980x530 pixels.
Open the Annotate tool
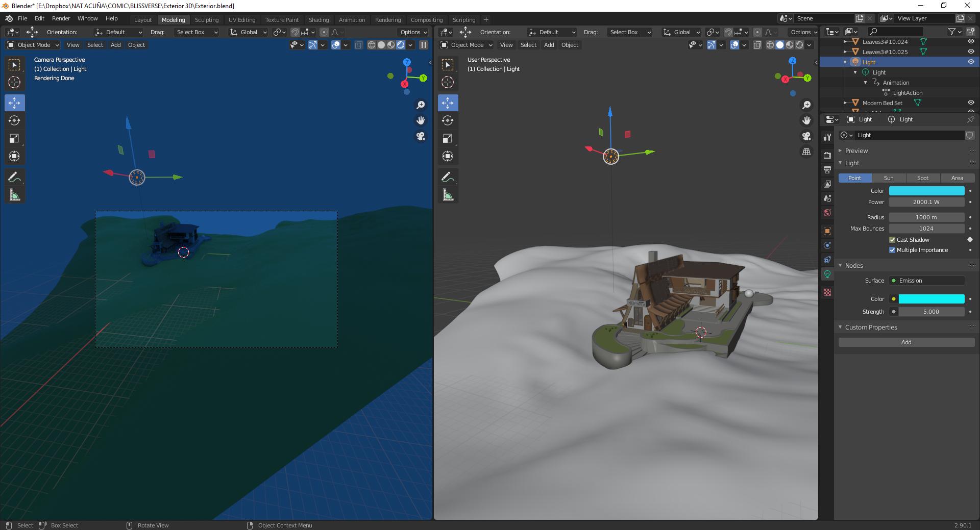point(14,176)
